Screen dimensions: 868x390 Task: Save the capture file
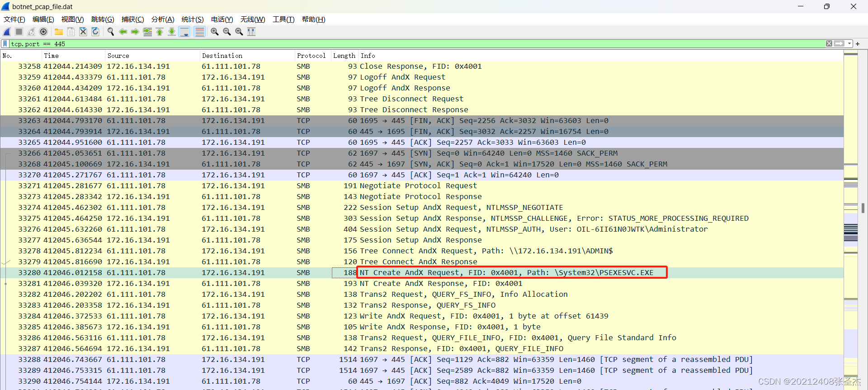point(71,32)
